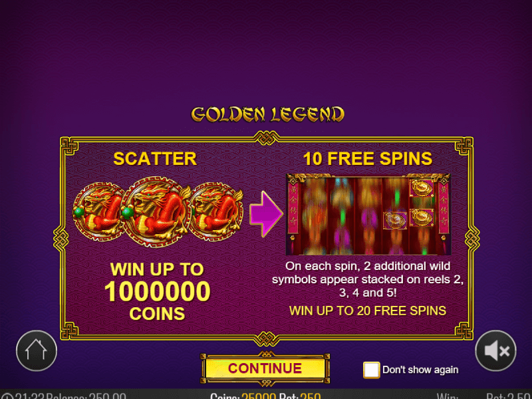Click the WIN UP TO 20 FREE SPINS text
Screen dimensions: 532x399
pos(368,311)
